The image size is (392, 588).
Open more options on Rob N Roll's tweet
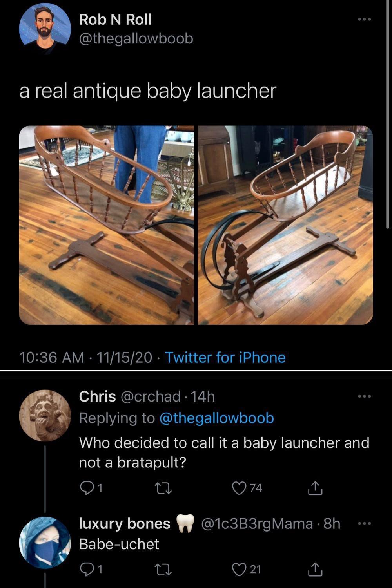364,19
